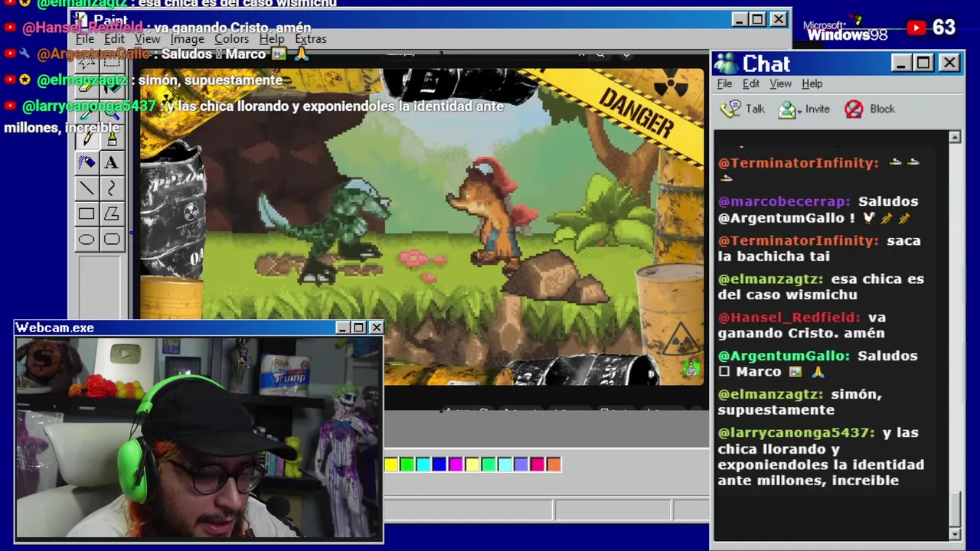
Task: Select the Airbrush spray can tool
Action: point(87,162)
